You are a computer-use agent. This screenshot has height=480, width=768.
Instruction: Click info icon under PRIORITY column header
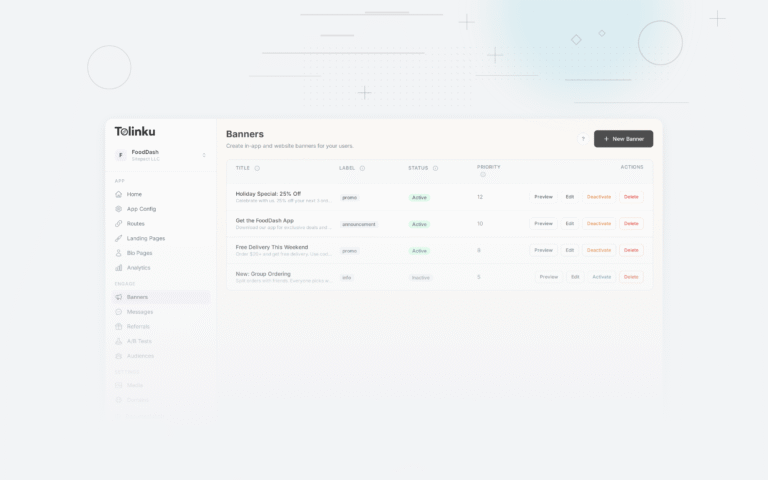(483, 175)
